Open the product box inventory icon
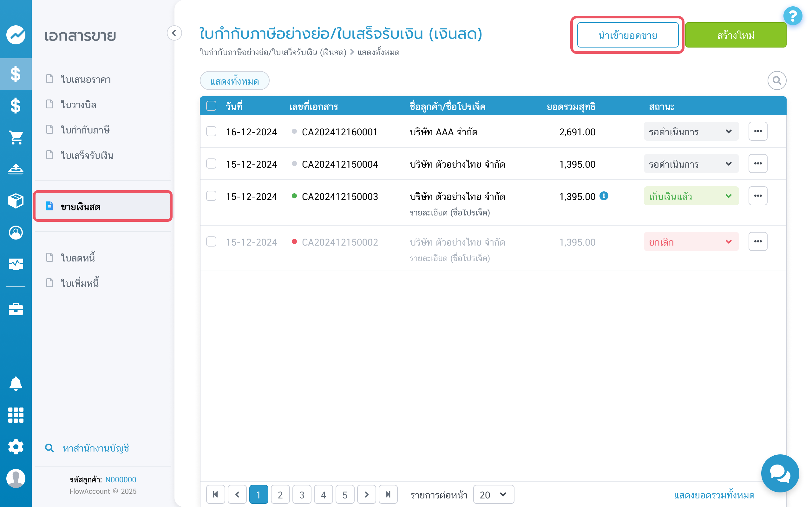This screenshot has width=812, height=507. pyautogui.click(x=16, y=201)
